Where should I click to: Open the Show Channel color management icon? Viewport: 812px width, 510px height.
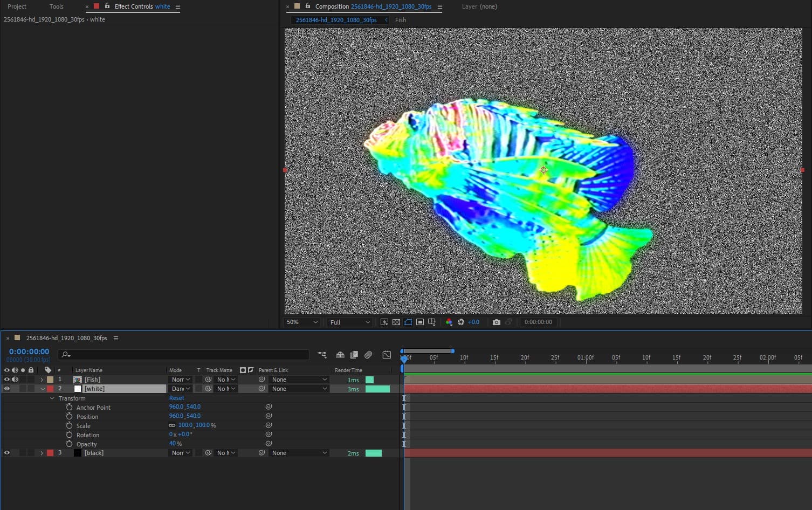click(449, 322)
